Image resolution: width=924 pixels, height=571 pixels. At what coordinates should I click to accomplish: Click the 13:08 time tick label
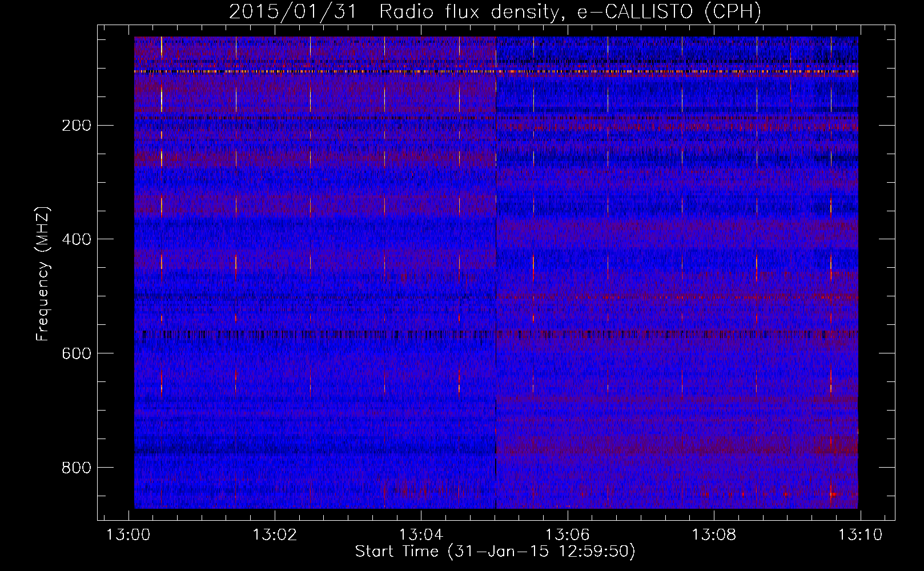[x=714, y=534]
